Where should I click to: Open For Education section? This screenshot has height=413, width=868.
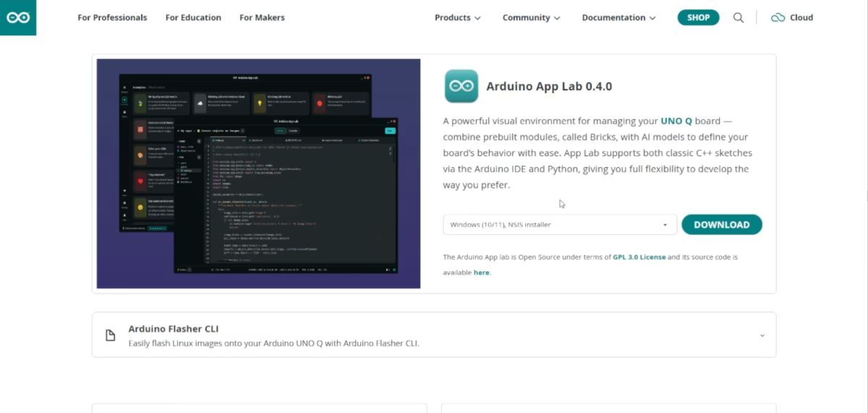tap(193, 17)
